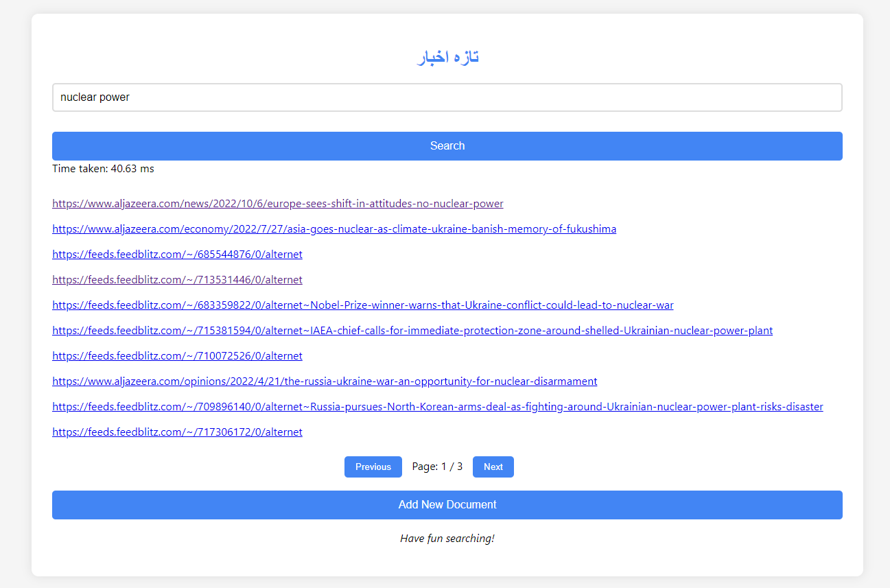
Task: Click the blue Search button
Action: pos(447,146)
